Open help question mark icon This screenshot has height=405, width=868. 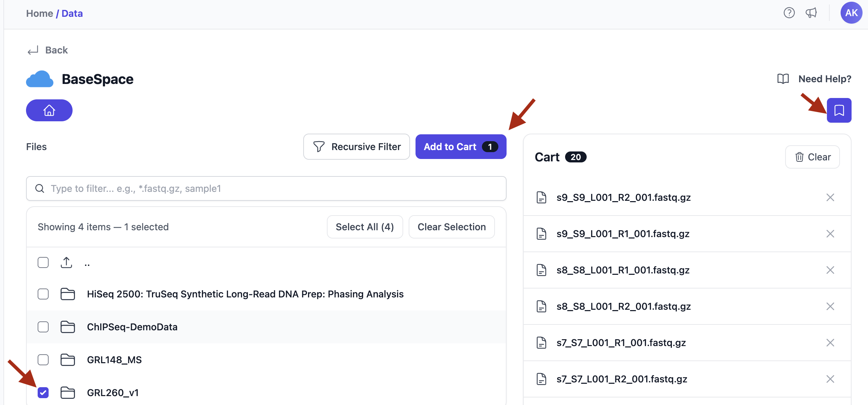point(789,13)
